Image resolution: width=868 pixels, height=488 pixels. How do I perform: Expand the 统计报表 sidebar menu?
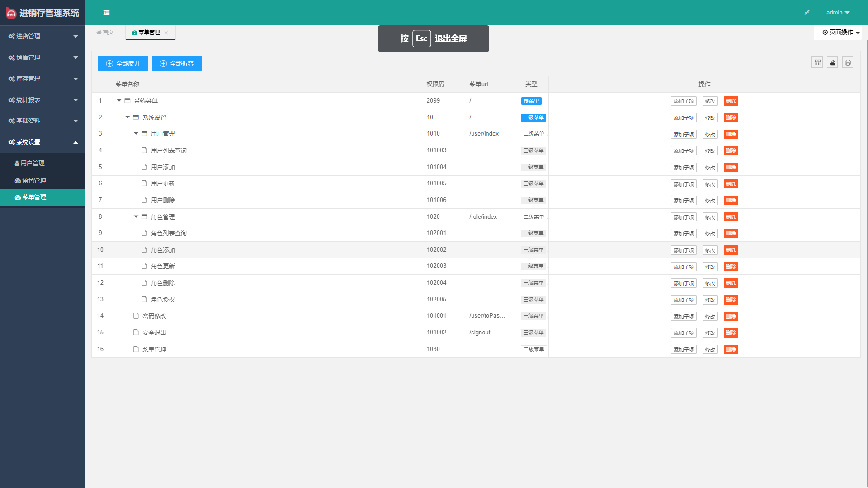click(x=42, y=100)
